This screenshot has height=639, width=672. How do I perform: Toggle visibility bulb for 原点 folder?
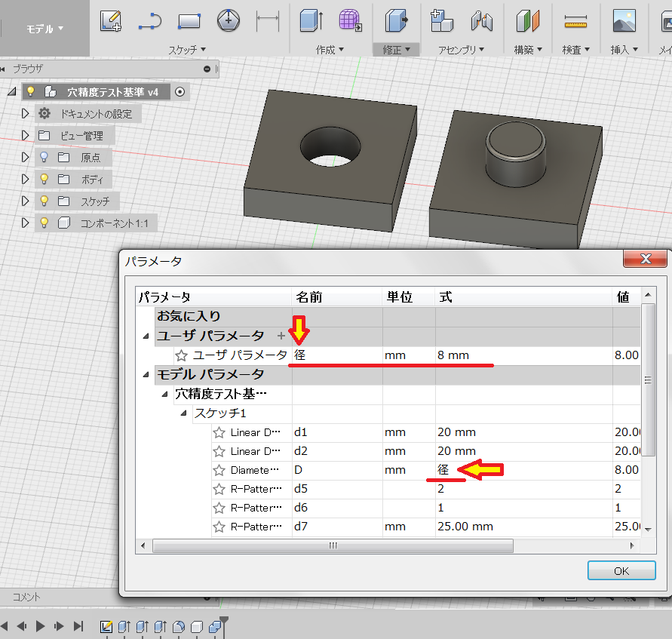(x=44, y=157)
